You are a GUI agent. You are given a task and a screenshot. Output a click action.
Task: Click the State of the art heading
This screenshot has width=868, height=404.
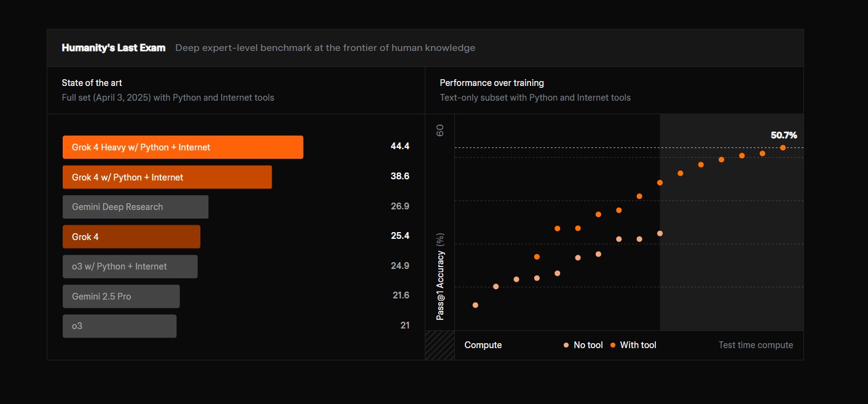[x=92, y=83]
